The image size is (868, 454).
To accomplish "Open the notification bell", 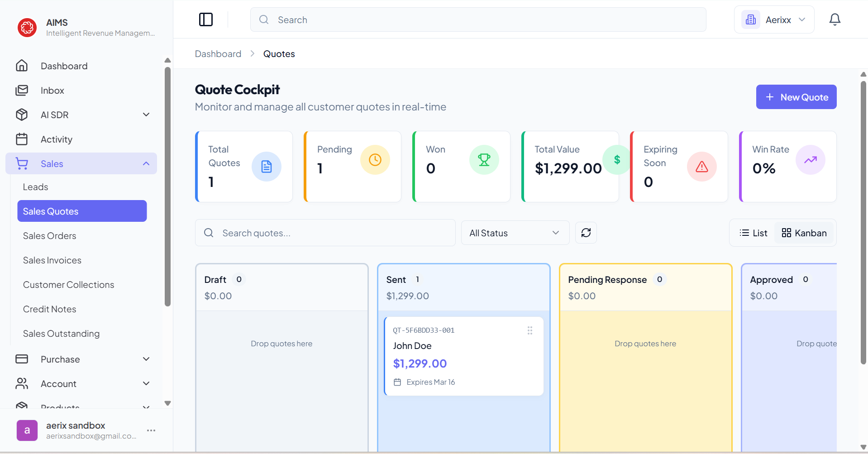I will coord(835,19).
